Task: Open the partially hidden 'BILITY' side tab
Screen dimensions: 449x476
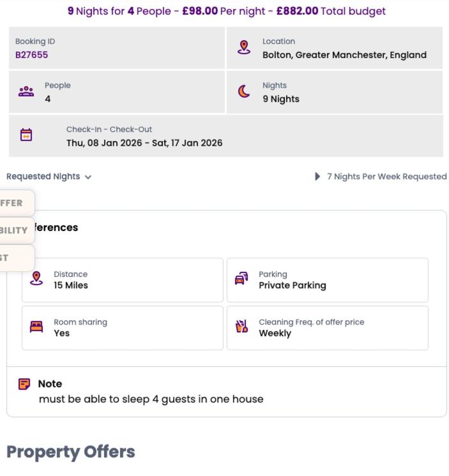Action: [x=14, y=230]
